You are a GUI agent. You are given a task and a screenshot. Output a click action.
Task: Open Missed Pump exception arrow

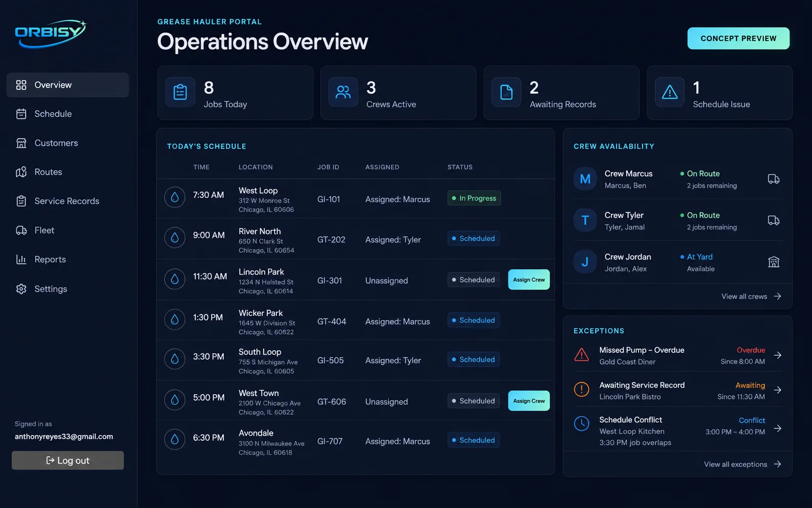tap(778, 355)
